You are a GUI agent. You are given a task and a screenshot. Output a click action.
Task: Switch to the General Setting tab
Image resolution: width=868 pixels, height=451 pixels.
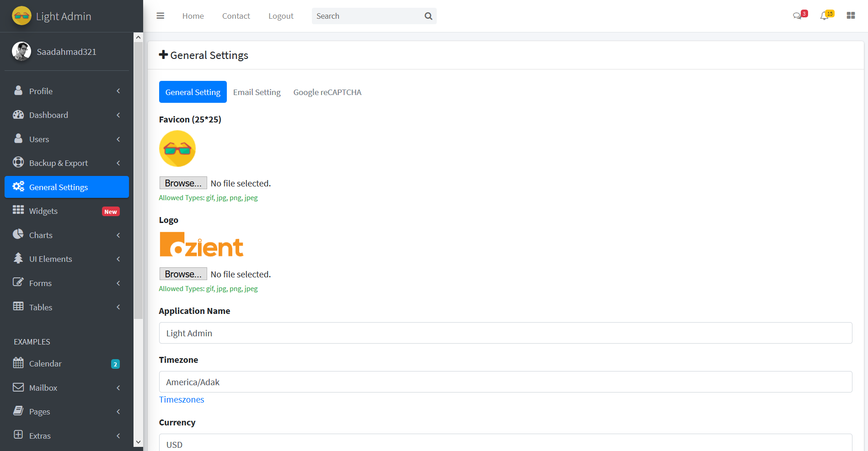pos(193,92)
